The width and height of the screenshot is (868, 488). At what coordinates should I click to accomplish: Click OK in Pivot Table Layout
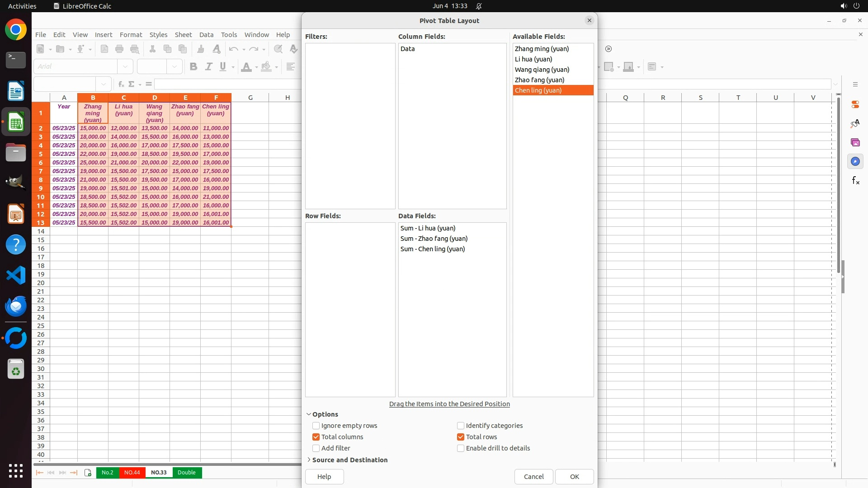coord(574,477)
